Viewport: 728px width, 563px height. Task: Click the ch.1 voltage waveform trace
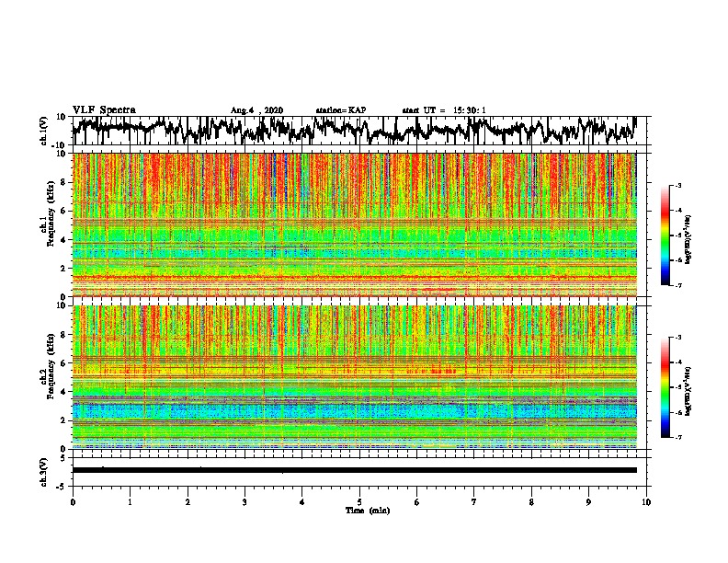pyautogui.click(x=355, y=131)
